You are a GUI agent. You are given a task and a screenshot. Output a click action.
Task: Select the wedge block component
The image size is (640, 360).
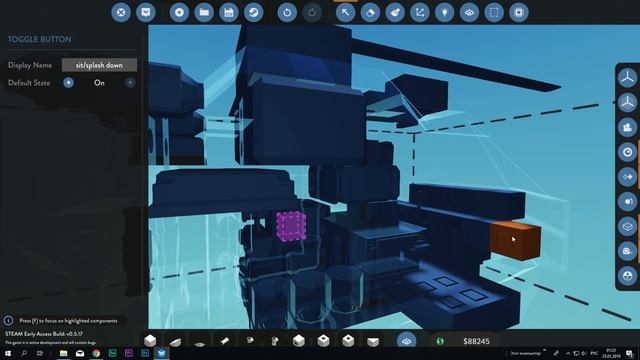coord(175,341)
